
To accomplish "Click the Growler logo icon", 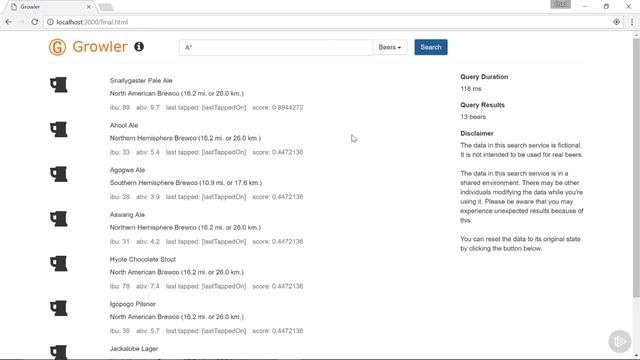I will [58, 47].
